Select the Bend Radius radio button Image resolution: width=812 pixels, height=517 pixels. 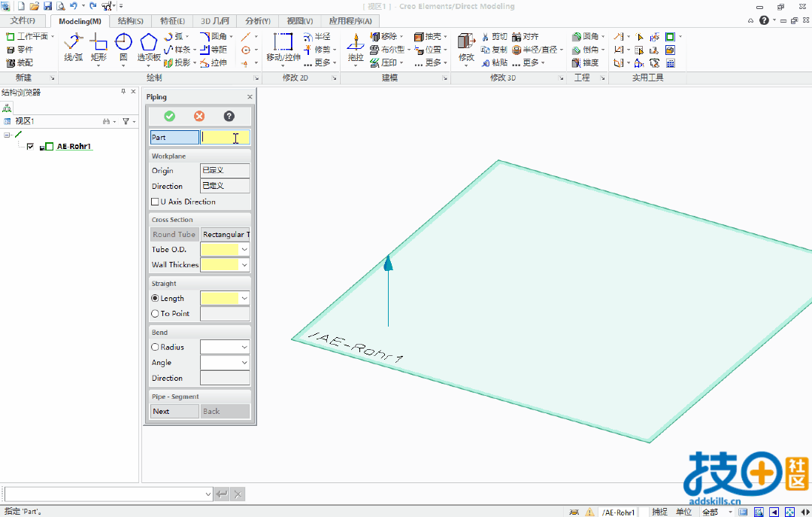tap(155, 347)
